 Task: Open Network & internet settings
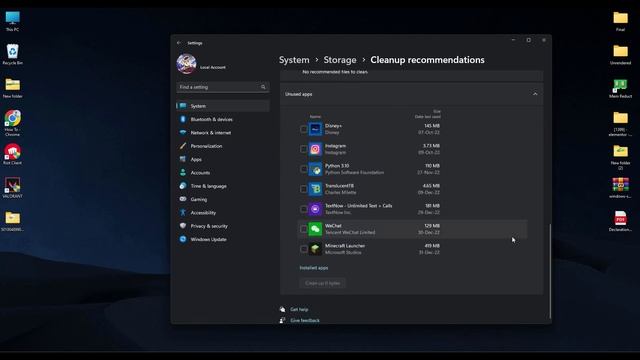pos(223,133)
